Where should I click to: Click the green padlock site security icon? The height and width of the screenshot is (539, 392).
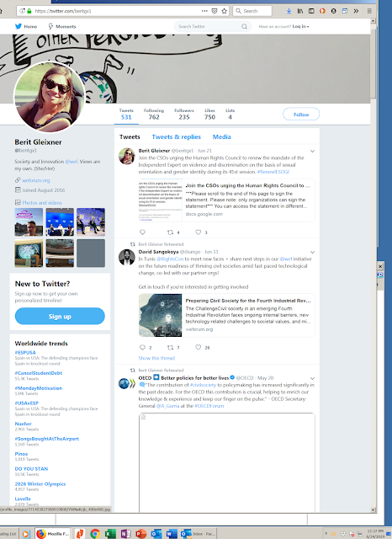[x=29, y=11]
